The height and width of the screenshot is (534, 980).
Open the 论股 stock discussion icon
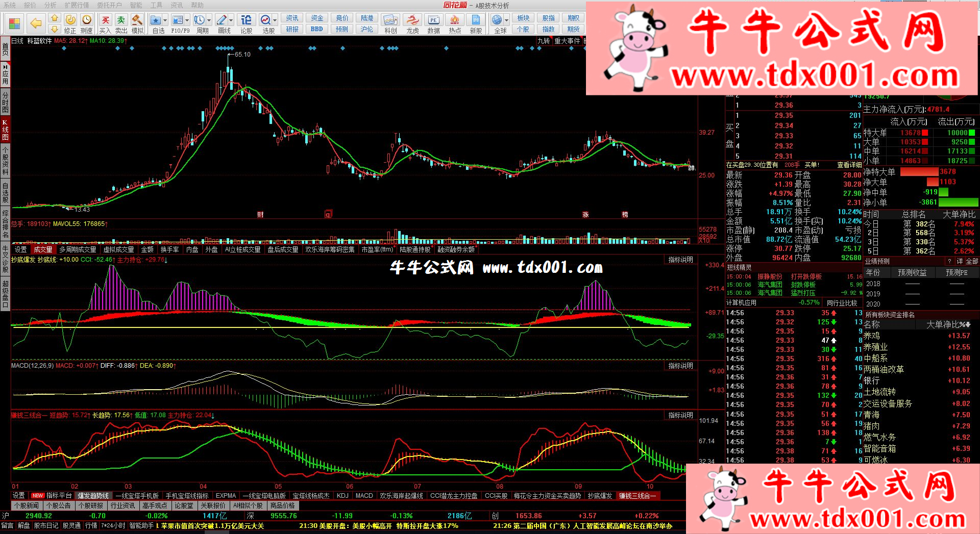pyautogui.click(x=246, y=20)
